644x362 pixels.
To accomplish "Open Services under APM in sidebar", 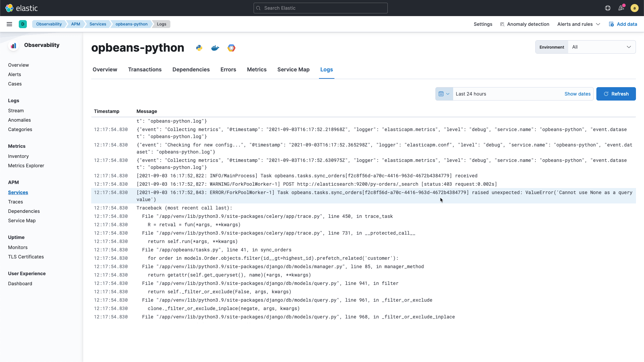I will click(x=18, y=192).
